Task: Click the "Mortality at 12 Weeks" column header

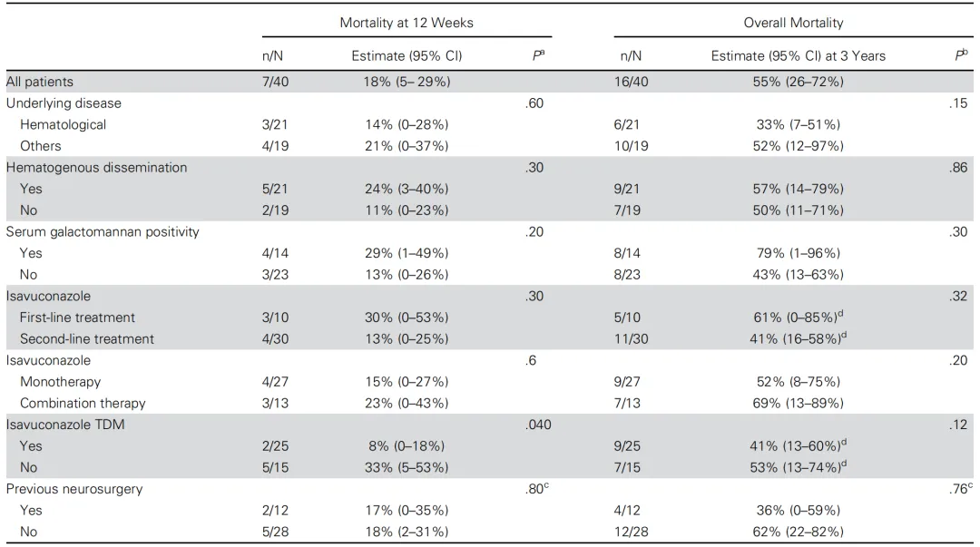Action: coord(407,23)
